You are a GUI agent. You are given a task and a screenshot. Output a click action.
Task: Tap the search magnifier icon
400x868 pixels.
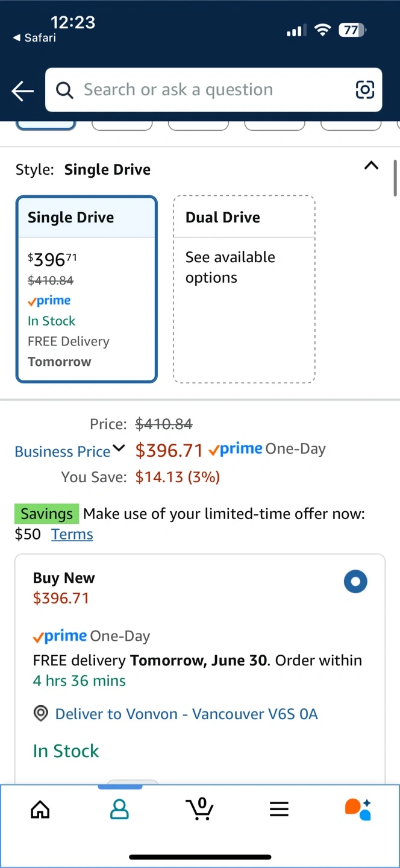pos(64,90)
